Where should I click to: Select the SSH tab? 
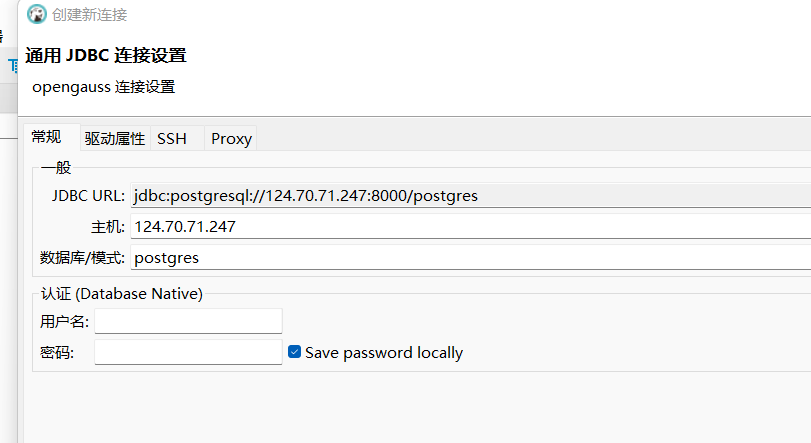pyautogui.click(x=172, y=139)
